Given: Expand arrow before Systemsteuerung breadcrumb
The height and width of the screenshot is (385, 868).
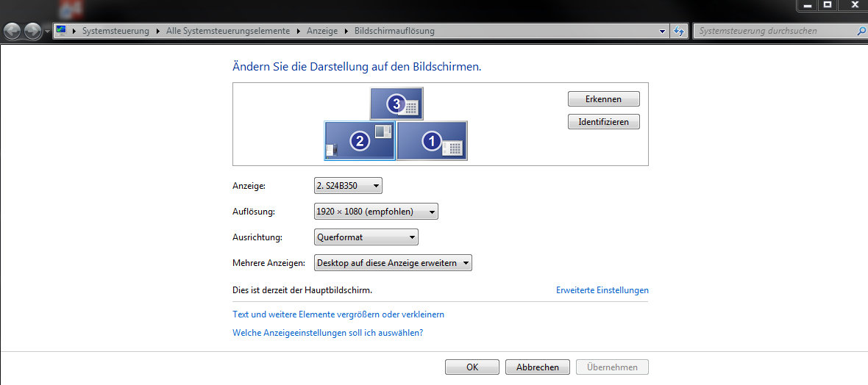Looking at the screenshot, I should coord(75,31).
